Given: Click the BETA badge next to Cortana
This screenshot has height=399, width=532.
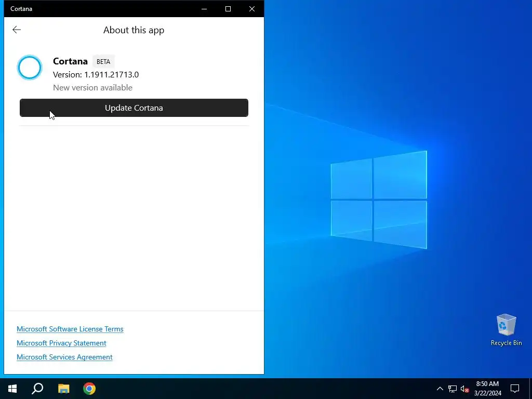Looking at the screenshot, I should click(103, 62).
